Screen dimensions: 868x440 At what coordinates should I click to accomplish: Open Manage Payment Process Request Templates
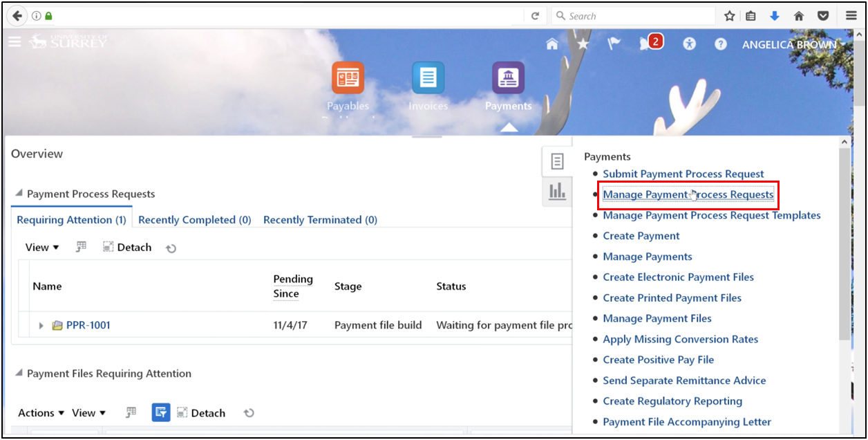[712, 215]
